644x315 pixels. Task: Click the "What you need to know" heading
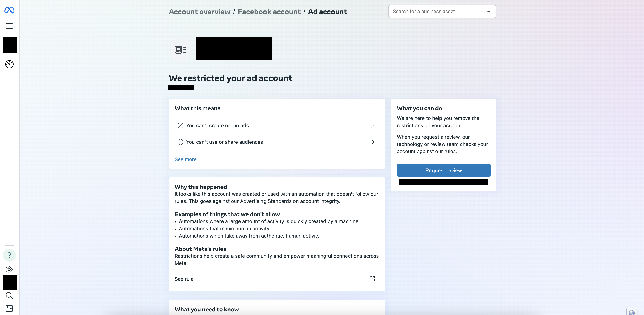pyautogui.click(x=207, y=310)
